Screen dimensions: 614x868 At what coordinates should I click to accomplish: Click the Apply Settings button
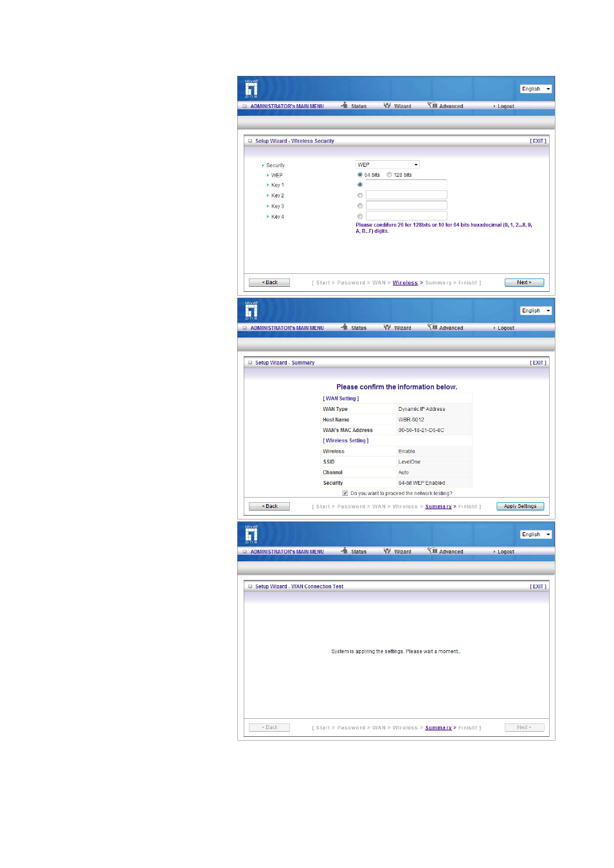[520, 506]
